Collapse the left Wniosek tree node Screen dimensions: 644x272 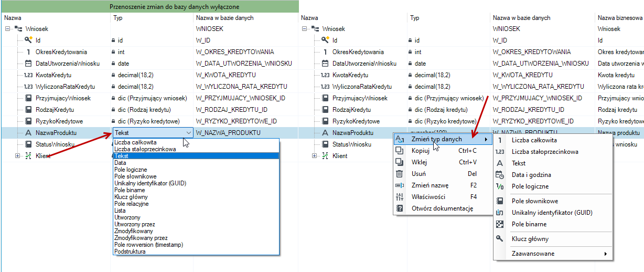(7, 29)
